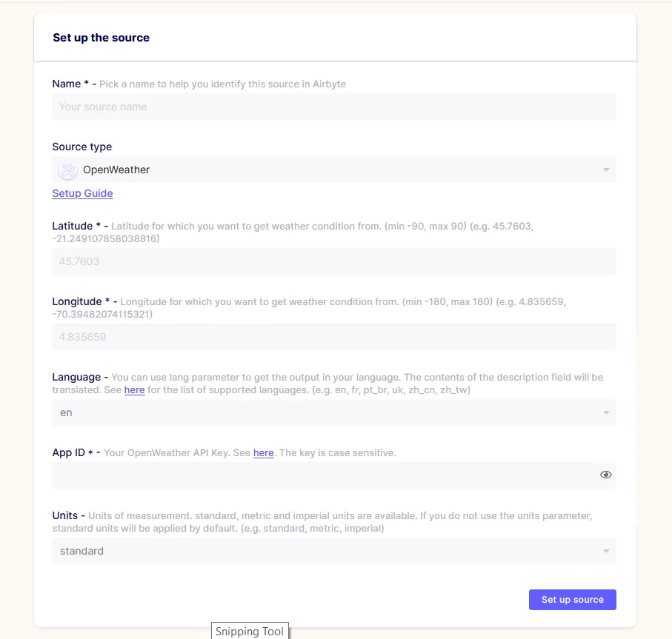Open the Language dropdown arrow
The width and height of the screenshot is (672, 639).
click(606, 412)
